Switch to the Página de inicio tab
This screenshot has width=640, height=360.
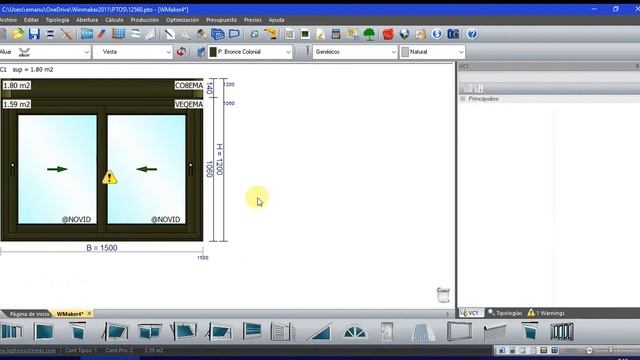pos(29,314)
